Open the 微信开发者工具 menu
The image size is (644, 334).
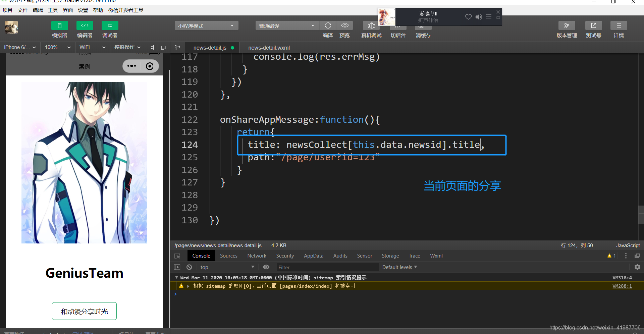tap(126, 10)
